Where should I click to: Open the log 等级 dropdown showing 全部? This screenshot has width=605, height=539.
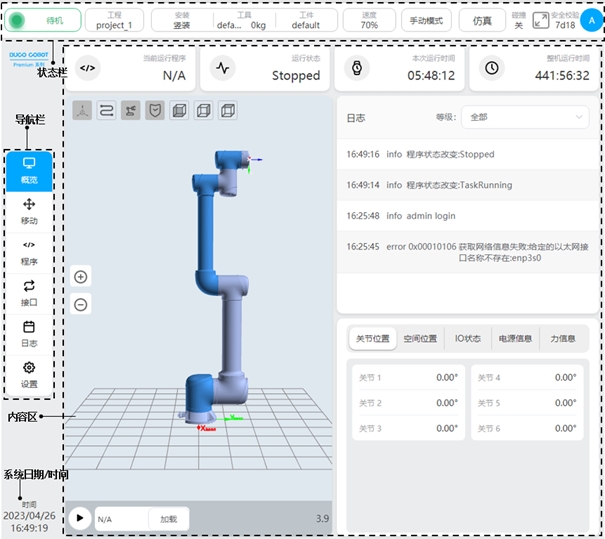click(x=525, y=117)
